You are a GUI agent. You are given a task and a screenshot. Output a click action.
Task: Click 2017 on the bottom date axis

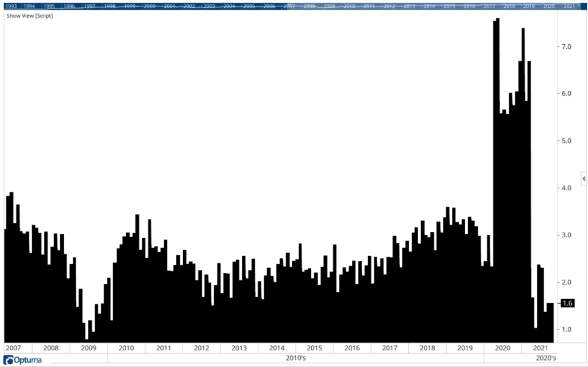pos(390,348)
